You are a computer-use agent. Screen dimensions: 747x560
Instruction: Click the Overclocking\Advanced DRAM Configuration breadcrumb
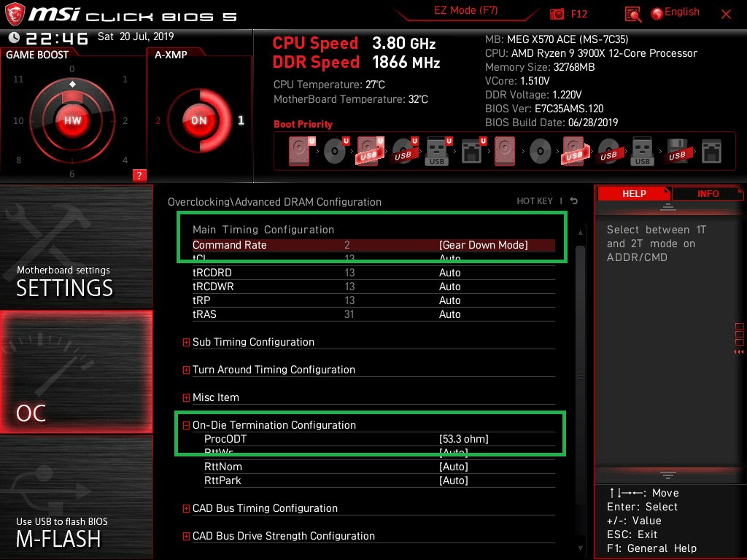pos(274,202)
